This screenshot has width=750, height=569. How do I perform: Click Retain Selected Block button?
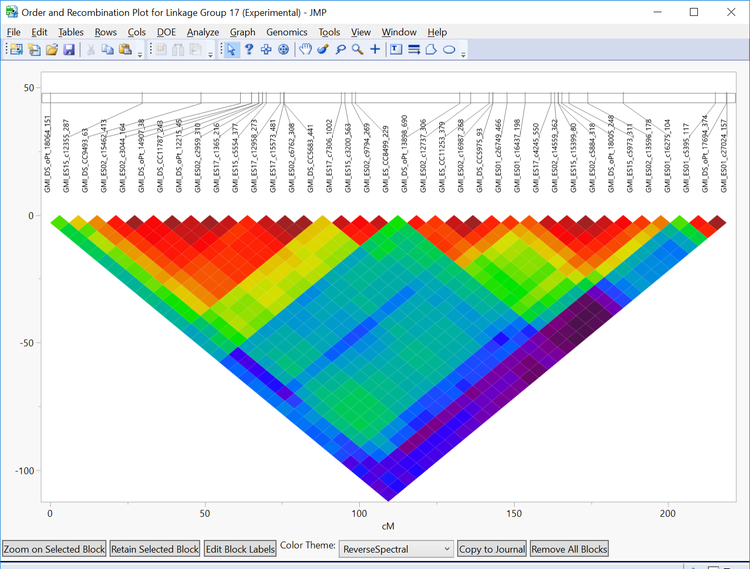[x=155, y=549]
